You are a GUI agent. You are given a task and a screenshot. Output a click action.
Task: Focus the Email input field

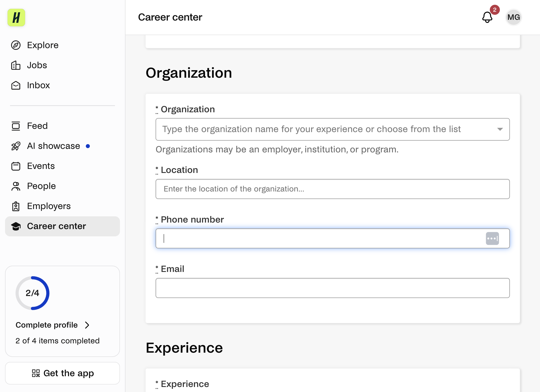click(x=332, y=288)
